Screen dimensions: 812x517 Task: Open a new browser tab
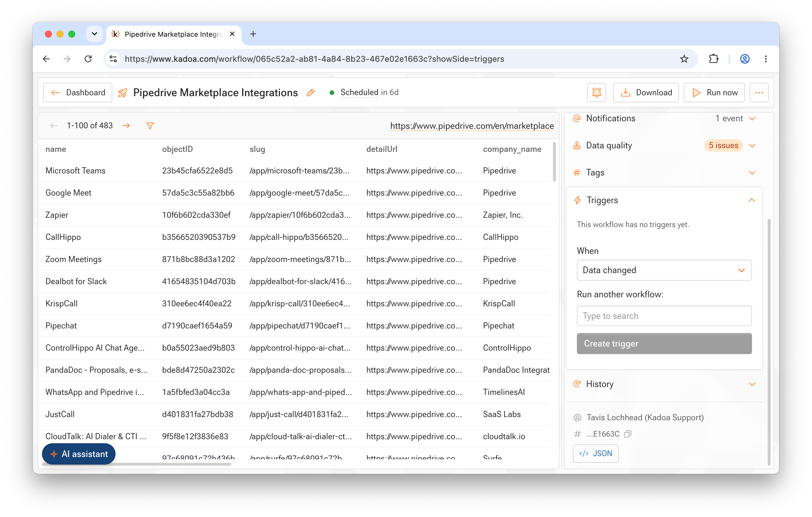253,34
